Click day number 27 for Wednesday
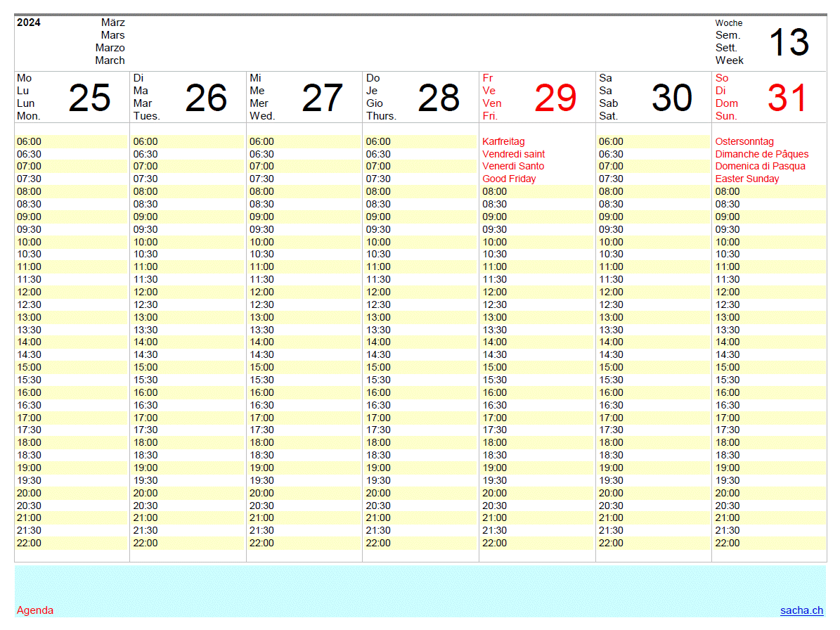 pos(322,98)
